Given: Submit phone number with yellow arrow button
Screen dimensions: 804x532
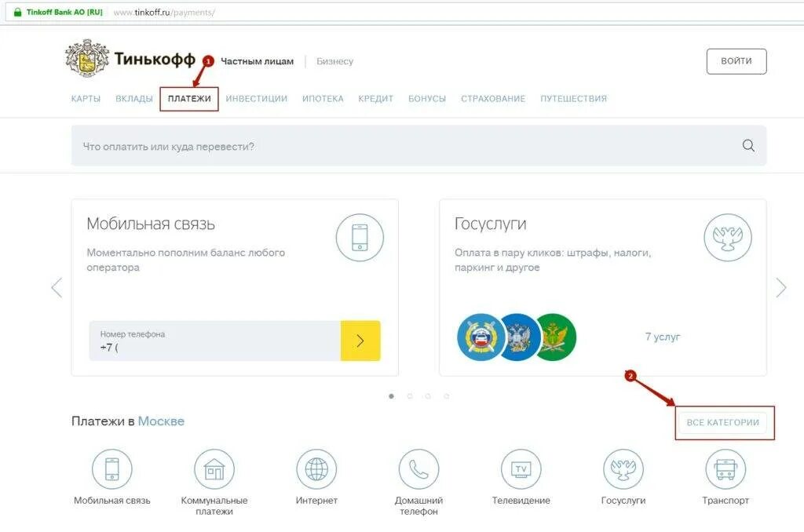Looking at the screenshot, I should (x=360, y=341).
